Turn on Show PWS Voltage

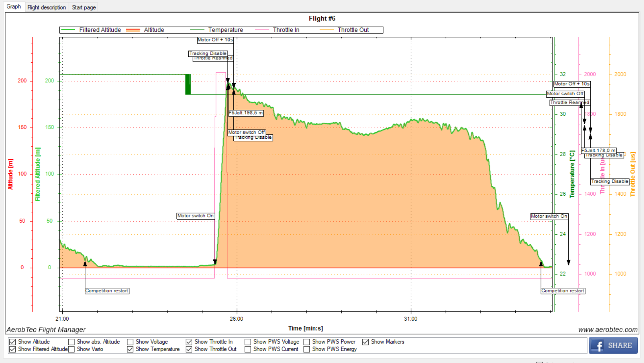[248, 342]
